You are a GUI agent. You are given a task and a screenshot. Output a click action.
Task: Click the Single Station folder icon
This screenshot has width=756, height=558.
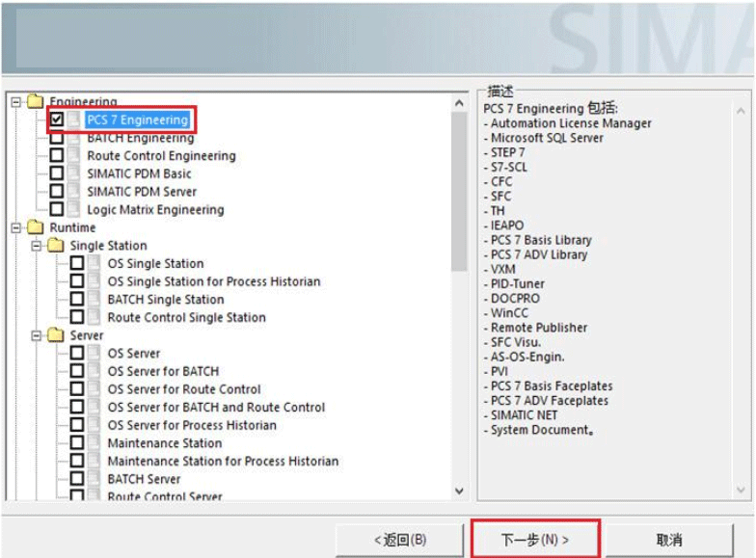pos(56,245)
